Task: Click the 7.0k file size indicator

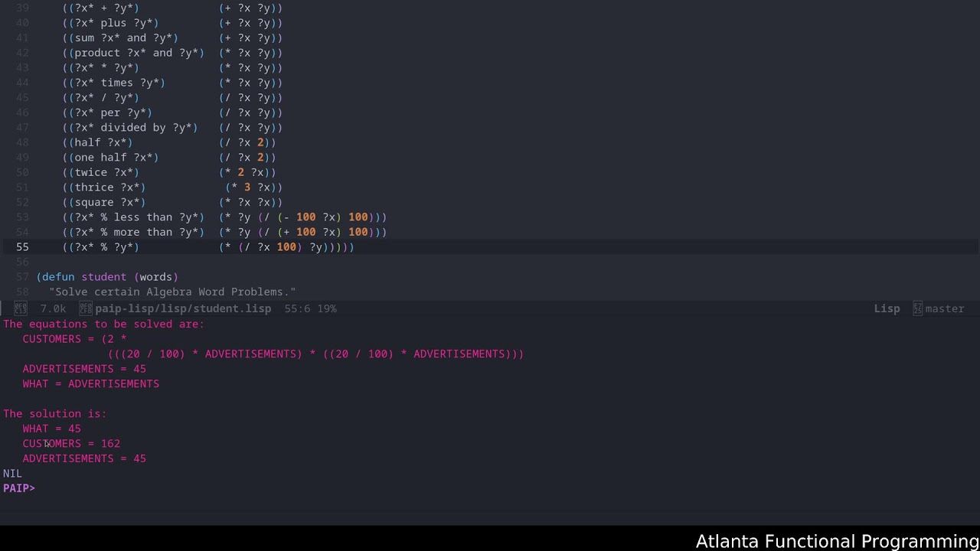Action: tap(53, 308)
